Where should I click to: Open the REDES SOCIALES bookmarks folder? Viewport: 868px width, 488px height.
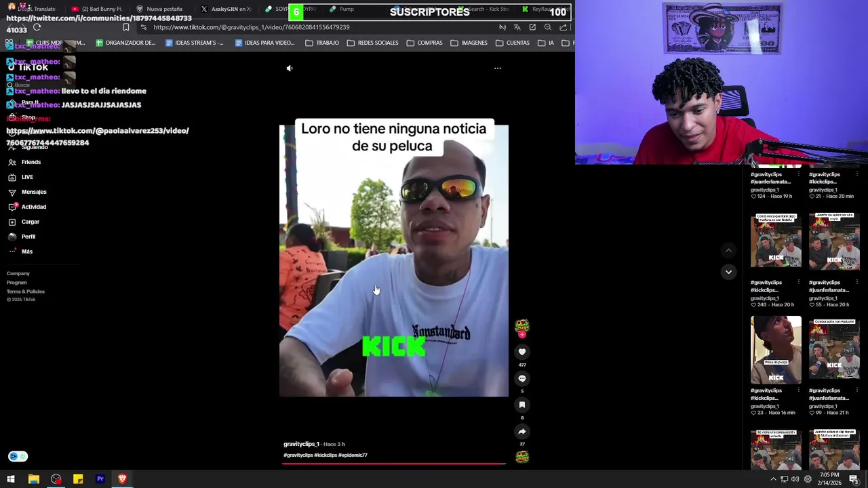[372, 43]
